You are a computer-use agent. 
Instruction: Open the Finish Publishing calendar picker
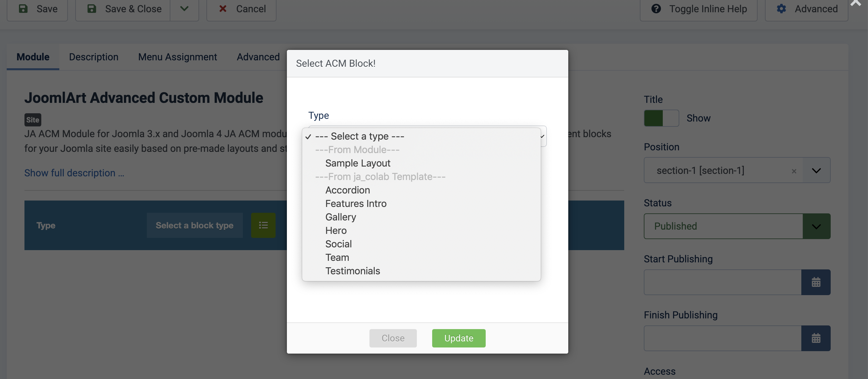(816, 338)
